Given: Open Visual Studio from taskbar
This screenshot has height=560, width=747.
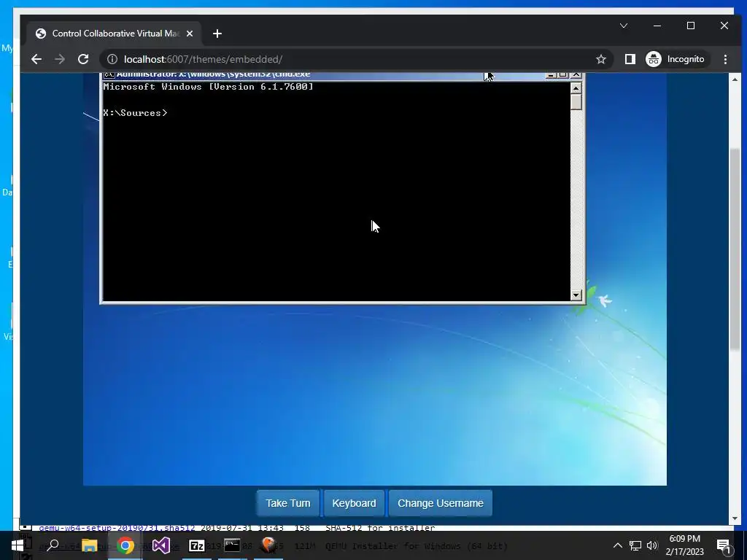Looking at the screenshot, I should tap(161, 545).
